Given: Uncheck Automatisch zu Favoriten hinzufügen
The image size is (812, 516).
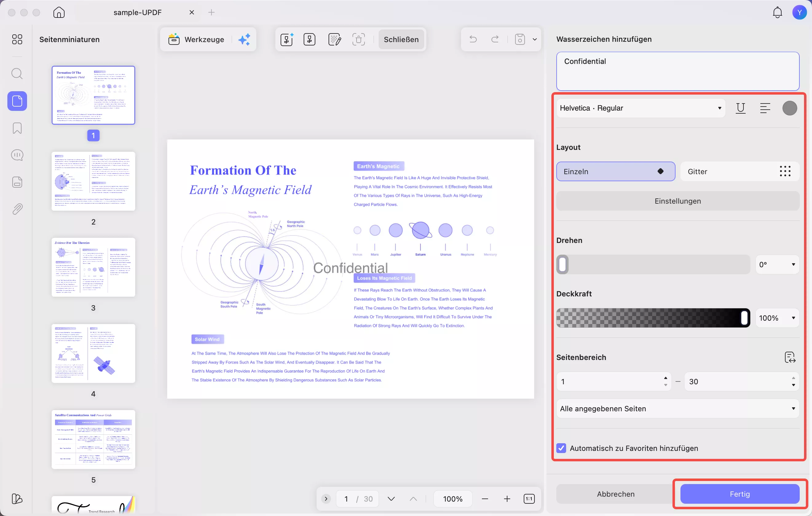Looking at the screenshot, I should pyautogui.click(x=562, y=448).
